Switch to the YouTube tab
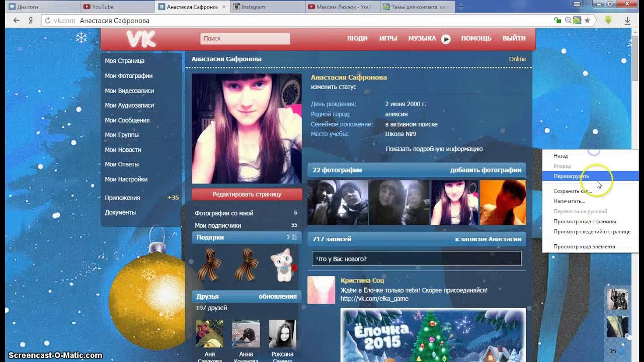644x362 pixels. point(117,7)
